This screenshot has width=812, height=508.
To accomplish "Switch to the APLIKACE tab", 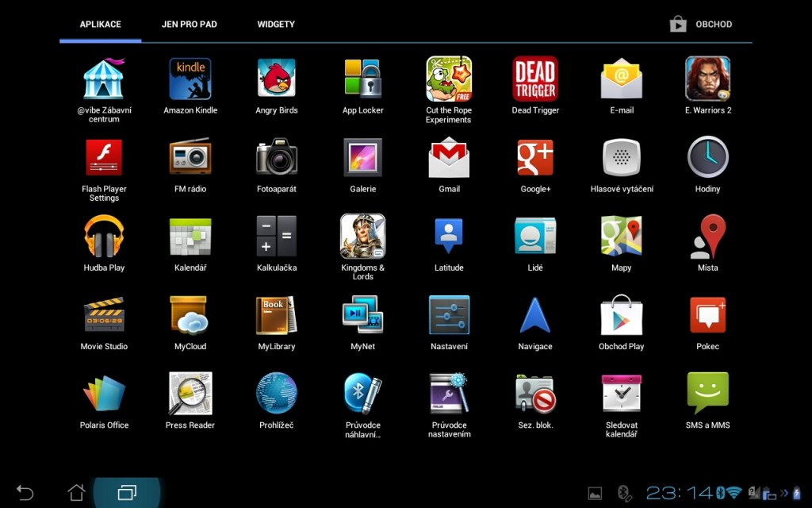I will (101, 25).
